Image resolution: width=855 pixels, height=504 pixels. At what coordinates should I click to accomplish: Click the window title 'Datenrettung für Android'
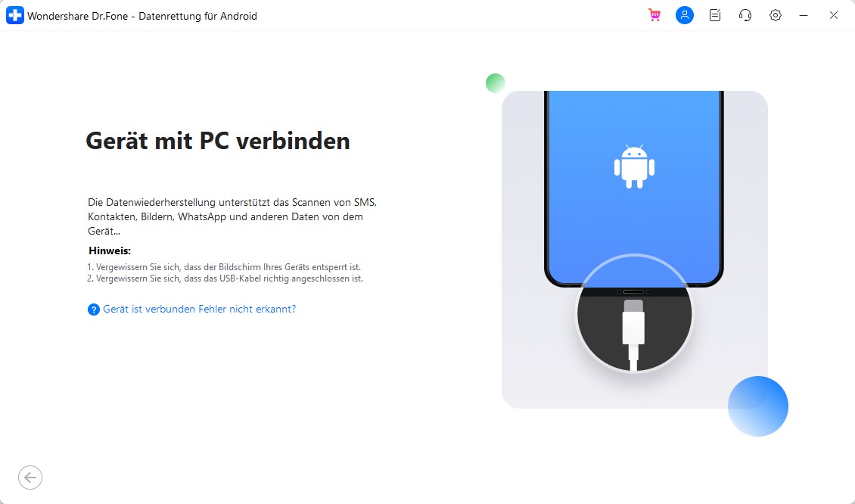tap(197, 16)
